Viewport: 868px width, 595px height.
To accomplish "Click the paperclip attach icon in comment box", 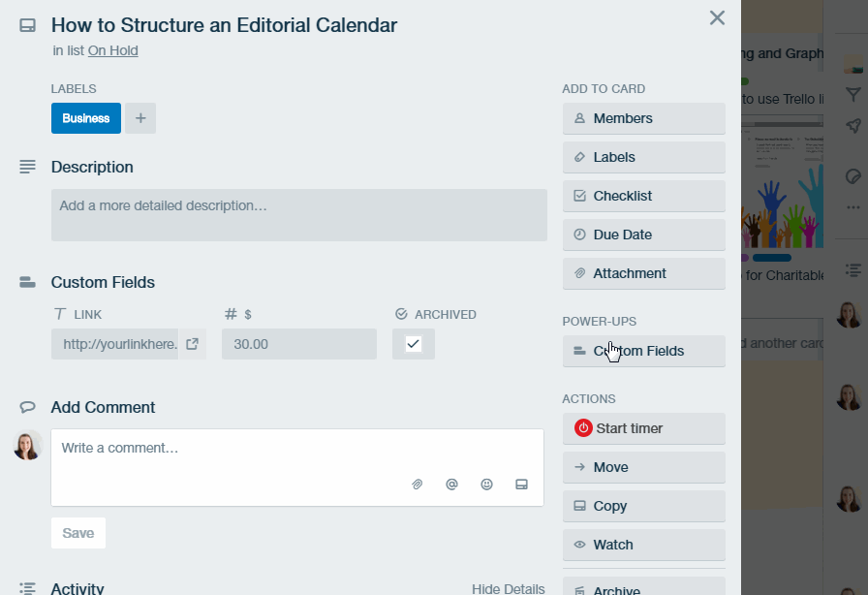I will pos(417,485).
